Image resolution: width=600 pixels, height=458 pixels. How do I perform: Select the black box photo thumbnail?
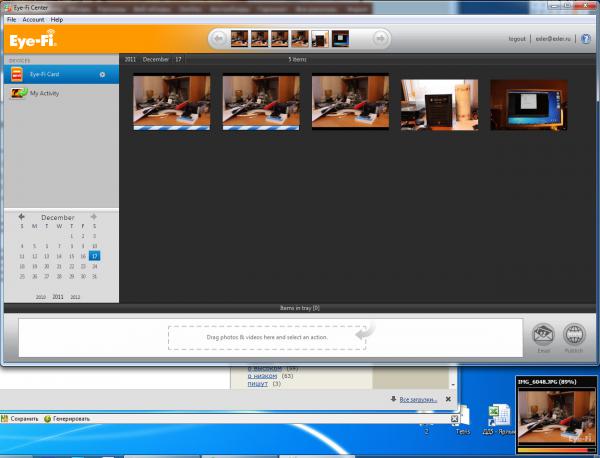[x=439, y=104]
